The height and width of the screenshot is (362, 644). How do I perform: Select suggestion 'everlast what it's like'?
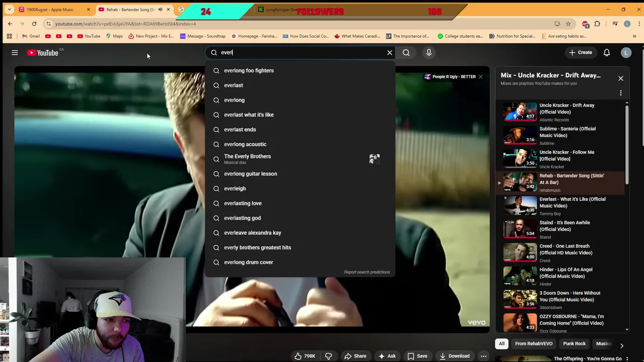[x=300, y=115]
